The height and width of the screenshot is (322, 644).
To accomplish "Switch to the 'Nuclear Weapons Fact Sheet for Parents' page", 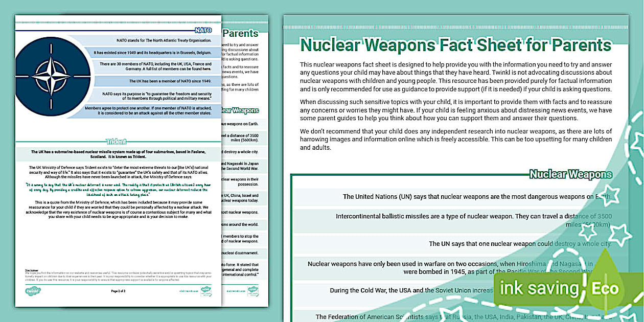I will coord(456,45).
